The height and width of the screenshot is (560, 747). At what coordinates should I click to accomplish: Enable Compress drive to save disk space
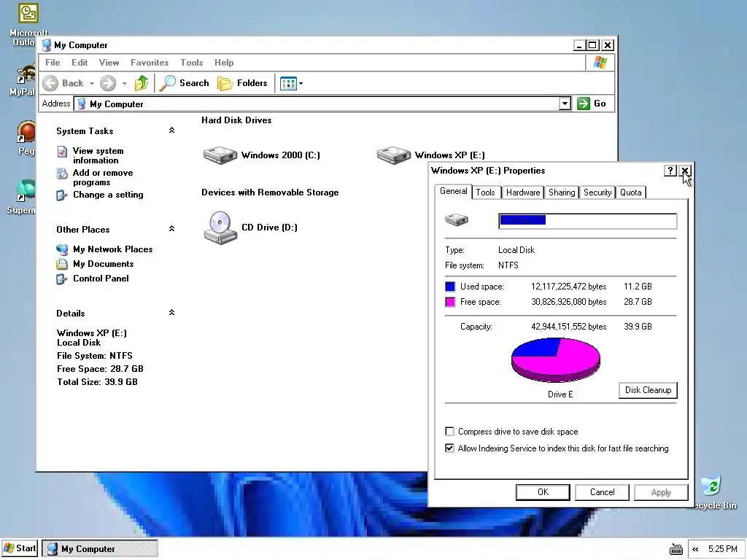point(449,432)
